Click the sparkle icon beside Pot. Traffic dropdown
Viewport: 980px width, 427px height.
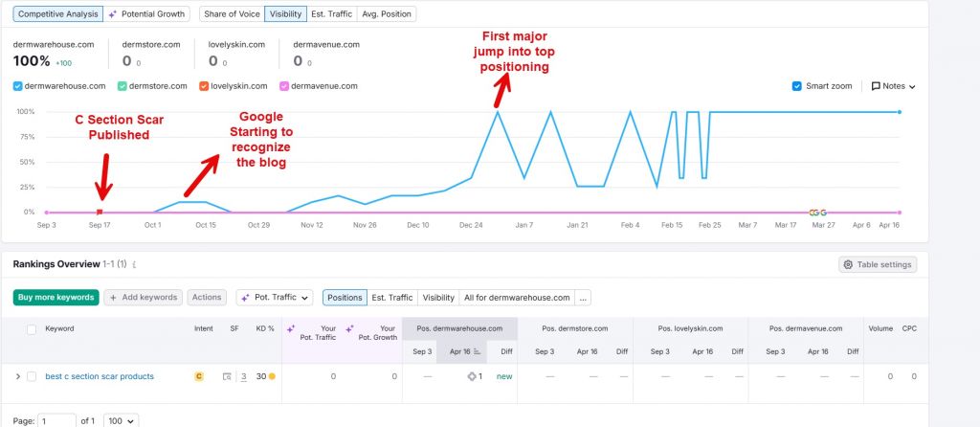(x=246, y=298)
